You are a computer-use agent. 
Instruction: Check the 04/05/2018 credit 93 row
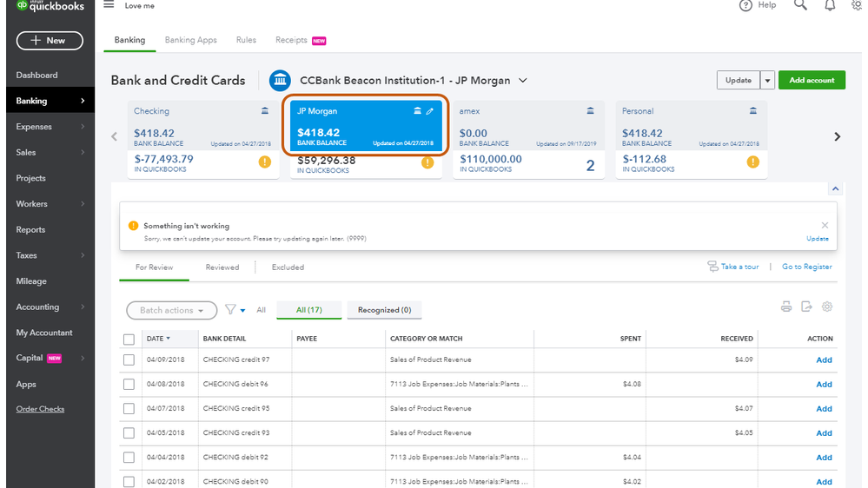click(x=129, y=433)
